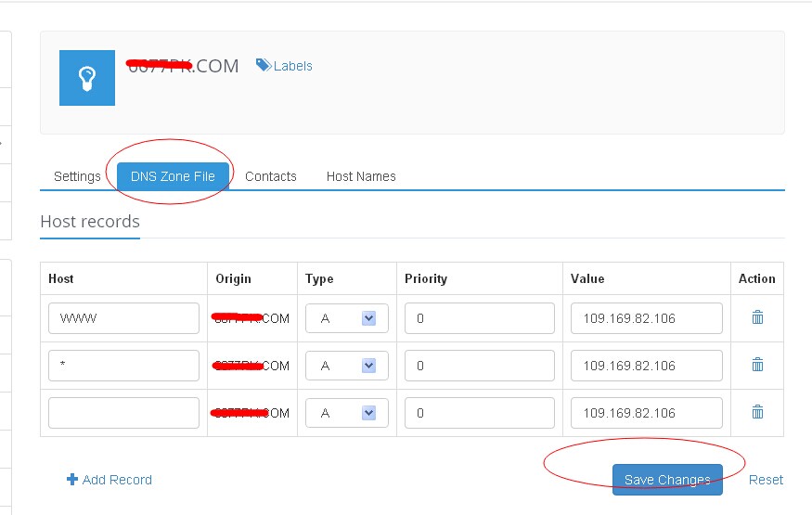This screenshot has width=812, height=515.
Task: Go to the Host Names tab
Action: pyautogui.click(x=361, y=176)
